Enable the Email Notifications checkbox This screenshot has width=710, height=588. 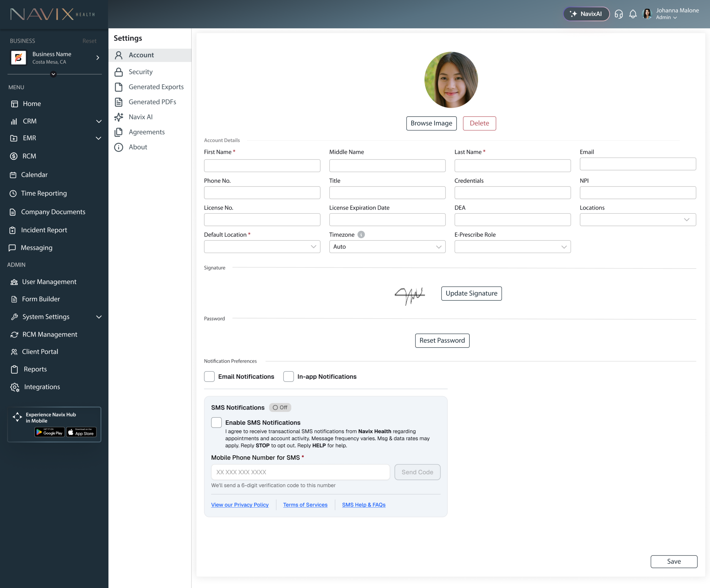tap(209, 376)
